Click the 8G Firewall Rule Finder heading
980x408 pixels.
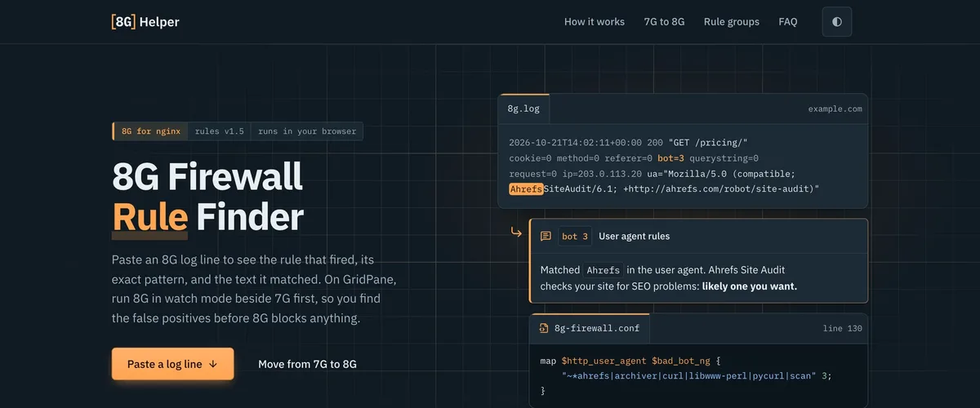click(208, 196)
